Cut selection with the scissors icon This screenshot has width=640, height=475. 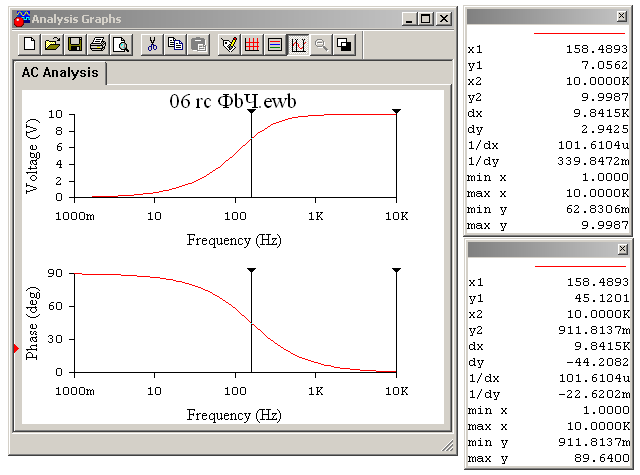click(152, 44)
